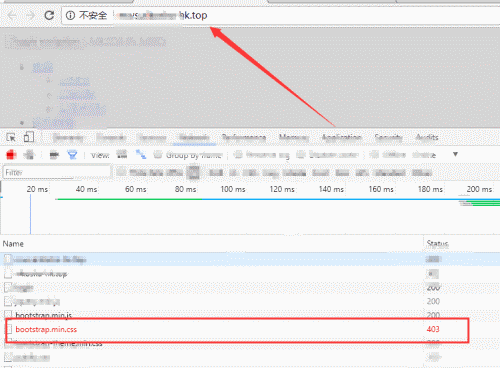Toggle the Offline checkbox
The width and height of the screenshot is (500, 368).
click(374, 154)
